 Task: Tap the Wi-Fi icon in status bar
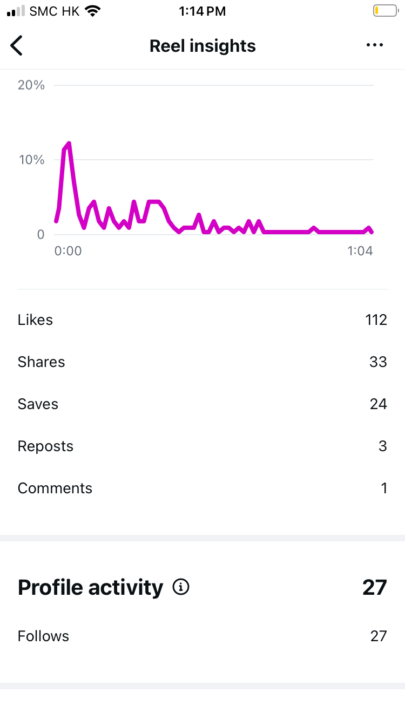click(93, 11)
